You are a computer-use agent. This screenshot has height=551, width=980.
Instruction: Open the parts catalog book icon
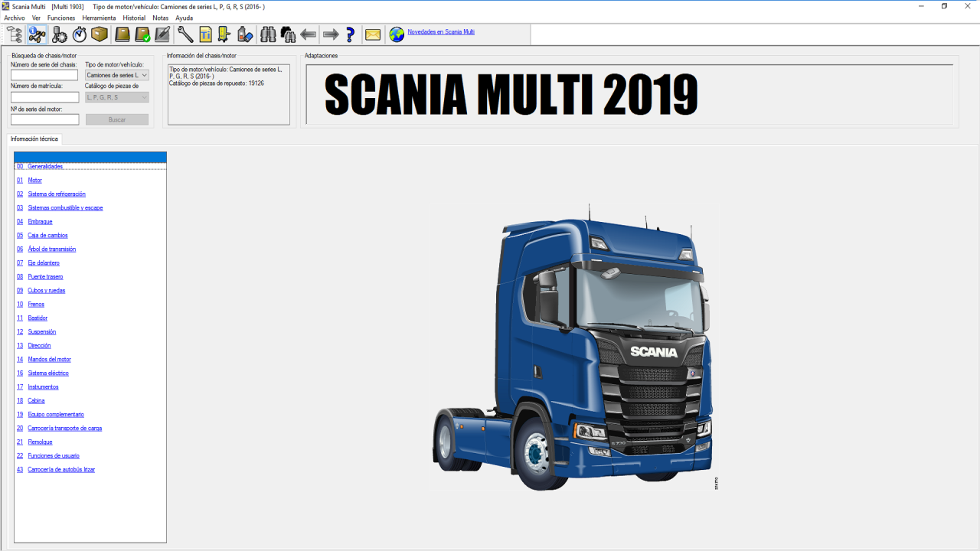(122, 34)
